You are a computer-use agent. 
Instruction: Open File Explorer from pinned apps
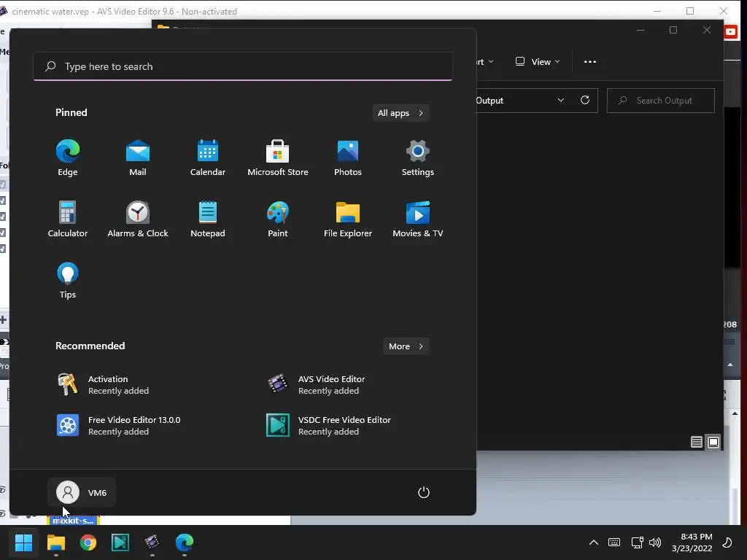[348, 219]
